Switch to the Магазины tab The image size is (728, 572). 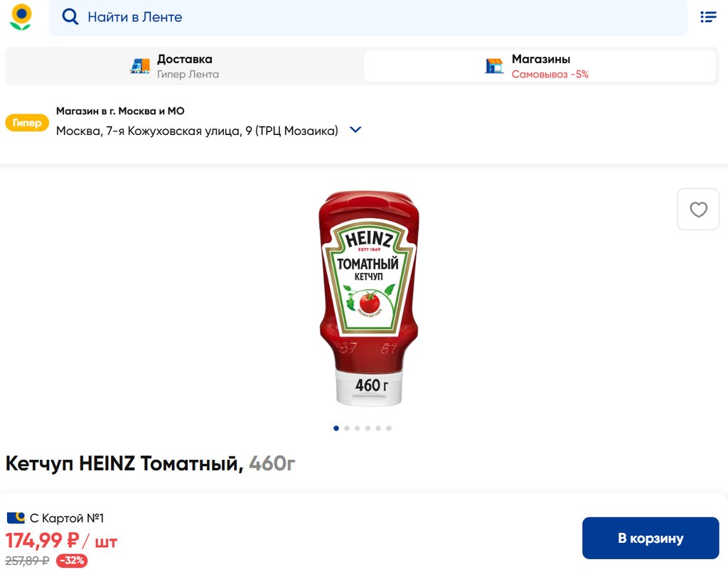coord(540,66)
